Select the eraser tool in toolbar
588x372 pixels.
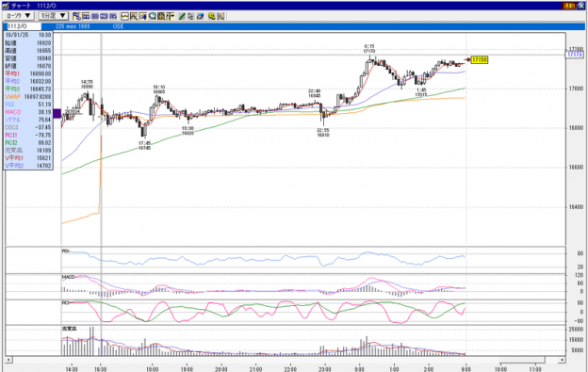pos(201,16)
